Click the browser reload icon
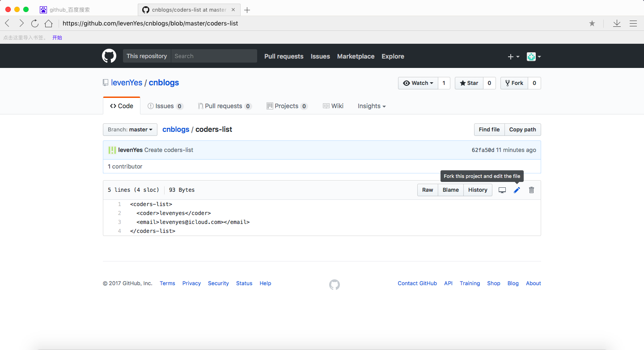This screenshot has width=644, height=350. tap(35, 23)
